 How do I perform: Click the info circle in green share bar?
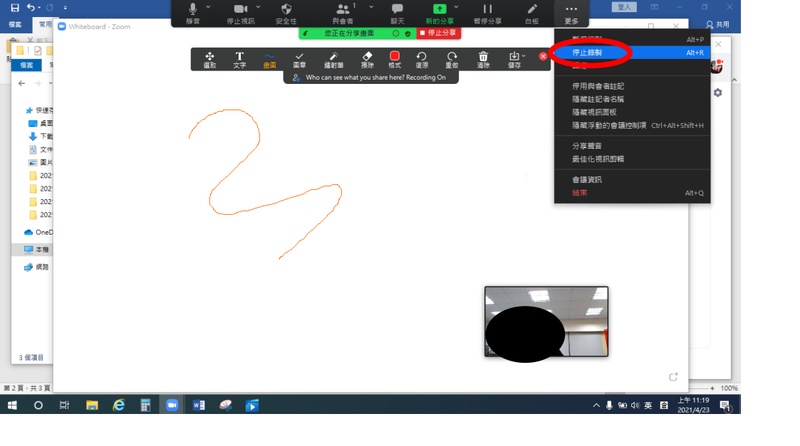pos(396,33)
